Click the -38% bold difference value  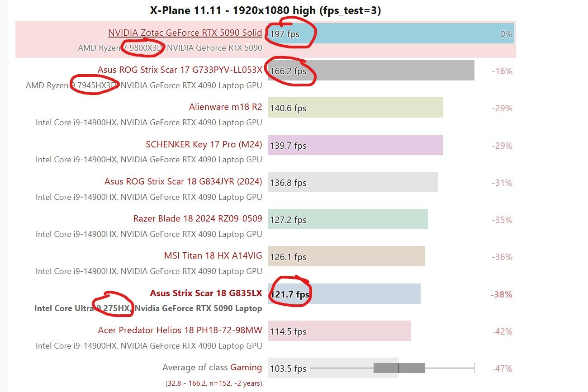pos(502,294)
